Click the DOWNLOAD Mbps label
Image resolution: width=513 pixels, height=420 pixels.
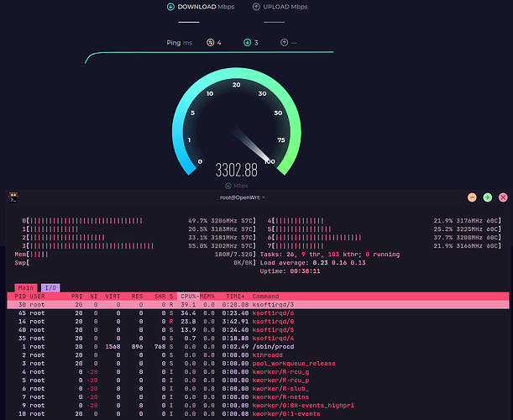206,7
